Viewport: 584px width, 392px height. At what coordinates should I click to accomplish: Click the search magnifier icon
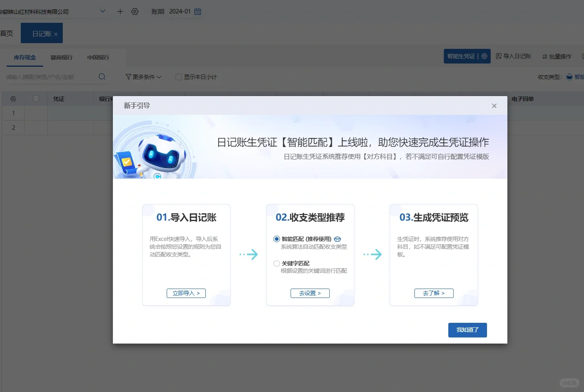tap(101, 77)
